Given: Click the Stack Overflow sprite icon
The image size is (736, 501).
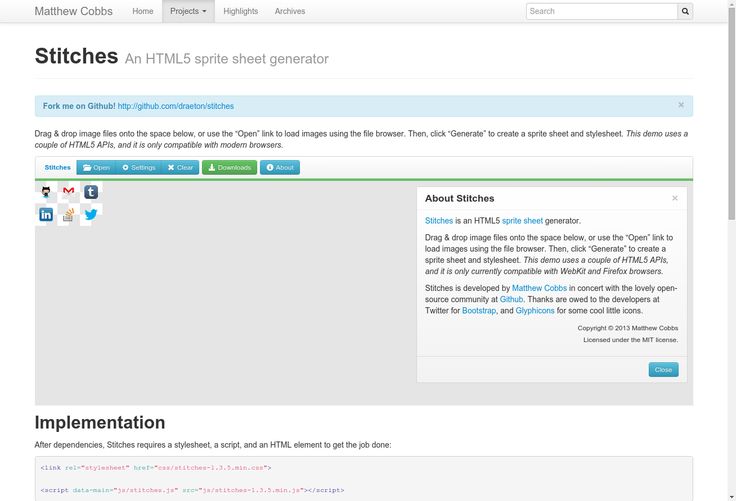Looking at the screenshot, I should point(69,215).
